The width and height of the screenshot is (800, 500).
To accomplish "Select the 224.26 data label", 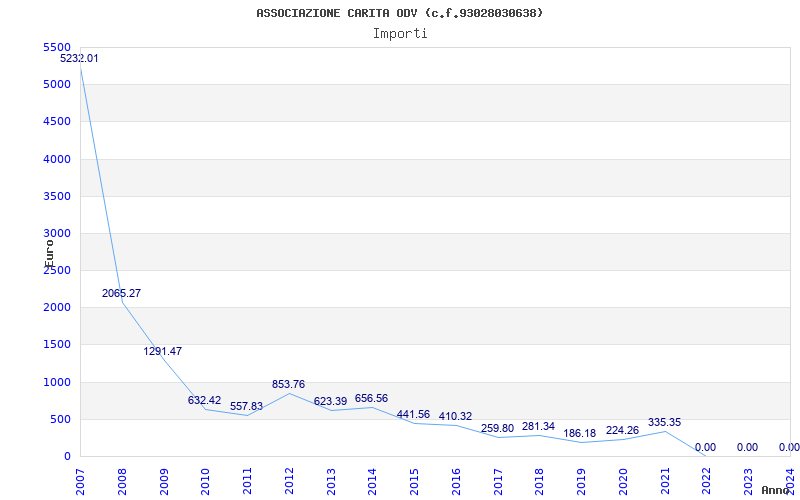I will (x=622, y=430).
